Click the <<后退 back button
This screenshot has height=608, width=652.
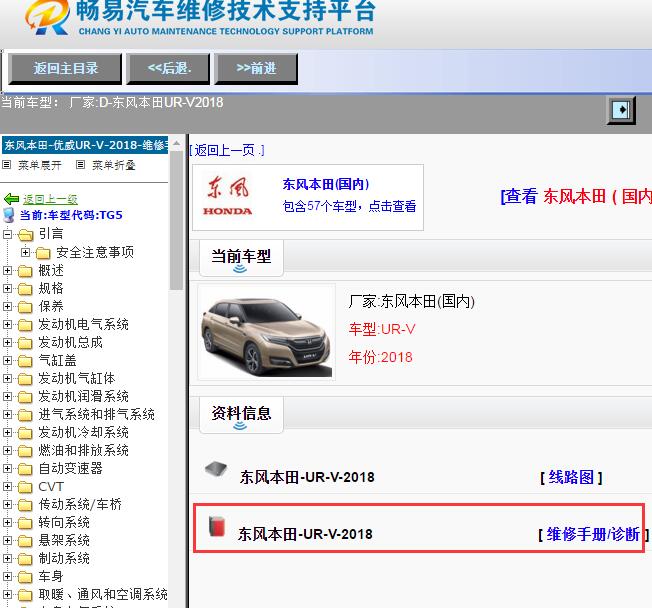pos(168,69)
